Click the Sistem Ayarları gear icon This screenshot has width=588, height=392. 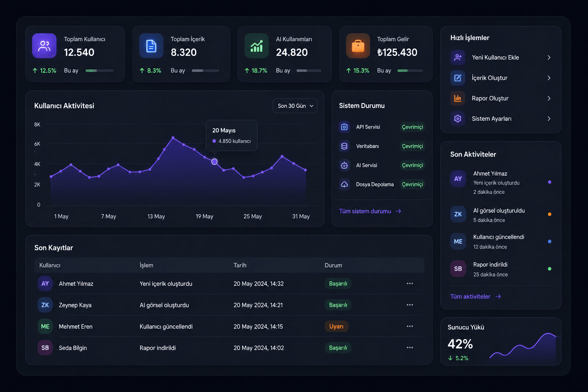pos(458,119)
